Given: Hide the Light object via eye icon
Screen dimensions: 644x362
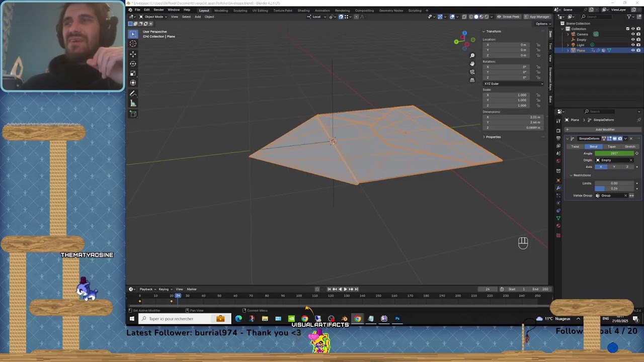Looking at the screenshot, I should tap(633, 45).
